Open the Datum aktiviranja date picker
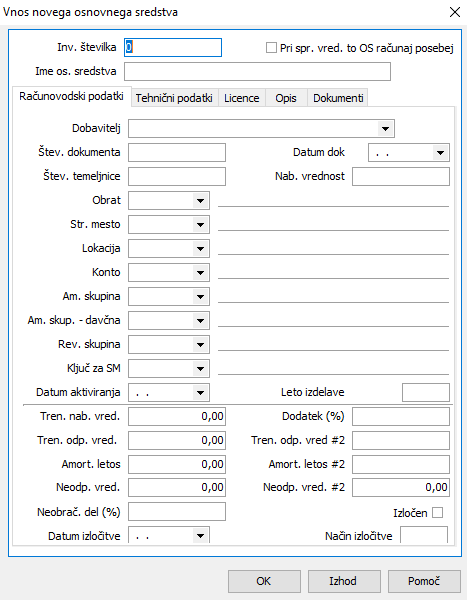This screenshot has width=467, height=600. point(200,393)
